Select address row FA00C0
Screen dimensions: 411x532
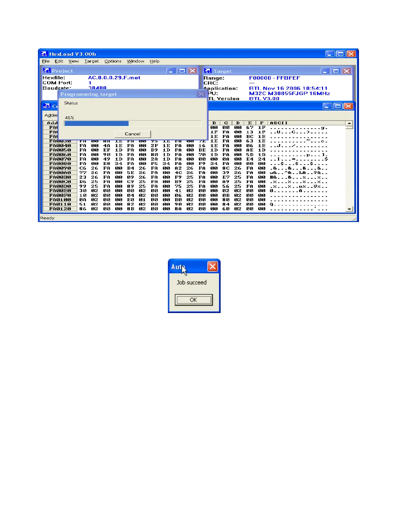coord(60,182)
